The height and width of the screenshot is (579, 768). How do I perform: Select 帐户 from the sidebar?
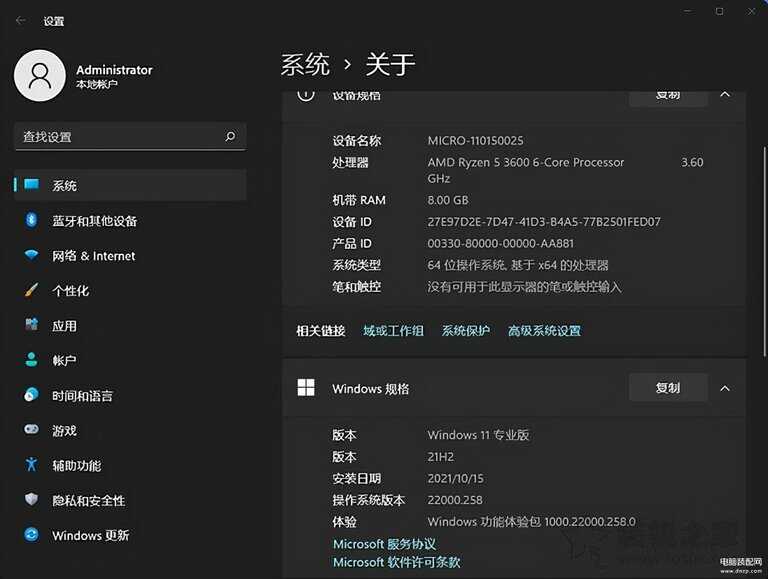[x=65, y=360]
